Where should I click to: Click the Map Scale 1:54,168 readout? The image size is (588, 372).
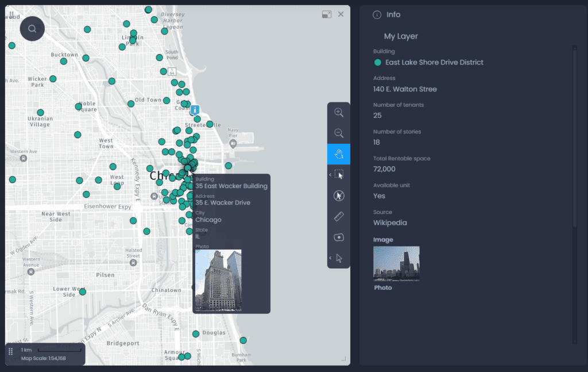pos(44,358)
